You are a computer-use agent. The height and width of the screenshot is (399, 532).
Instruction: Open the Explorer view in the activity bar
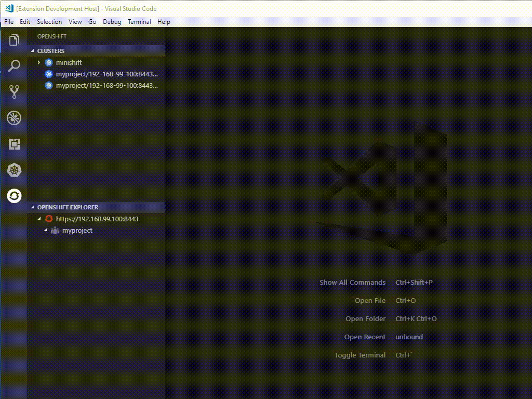click(x=14, y=40)
